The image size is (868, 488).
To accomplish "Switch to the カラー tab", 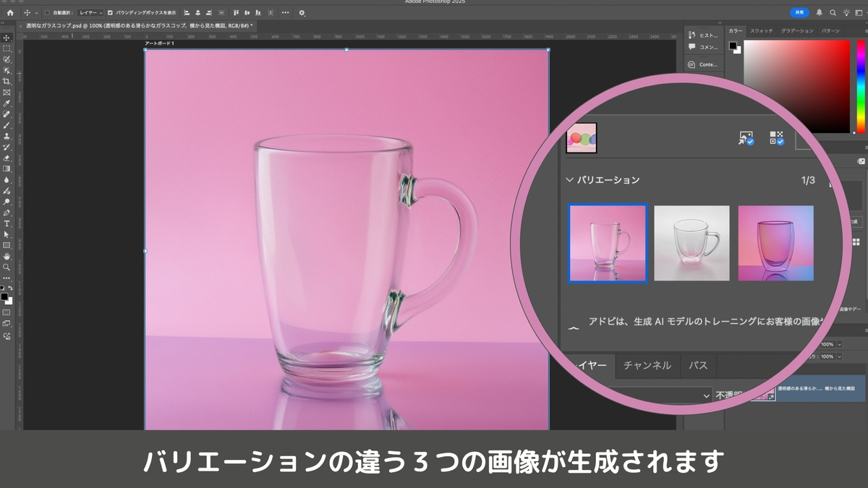I will (x=736, y=31).
